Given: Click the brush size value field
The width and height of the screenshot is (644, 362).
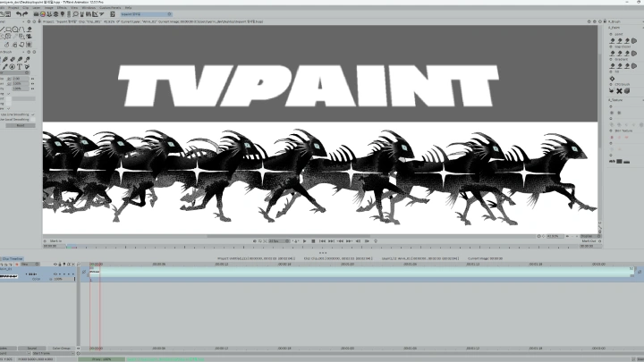Looking at the screenshot, I should 20,79.
